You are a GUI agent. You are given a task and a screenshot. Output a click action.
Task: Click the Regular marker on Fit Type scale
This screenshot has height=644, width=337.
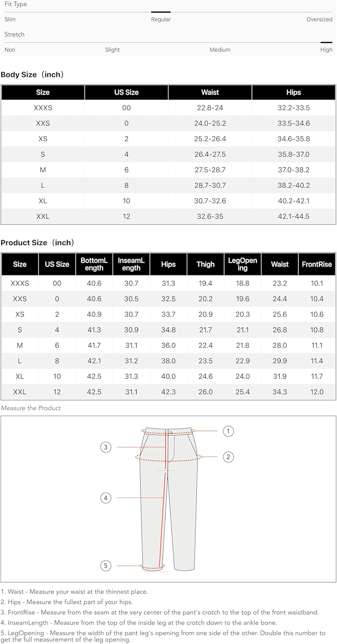pos(161,12)
